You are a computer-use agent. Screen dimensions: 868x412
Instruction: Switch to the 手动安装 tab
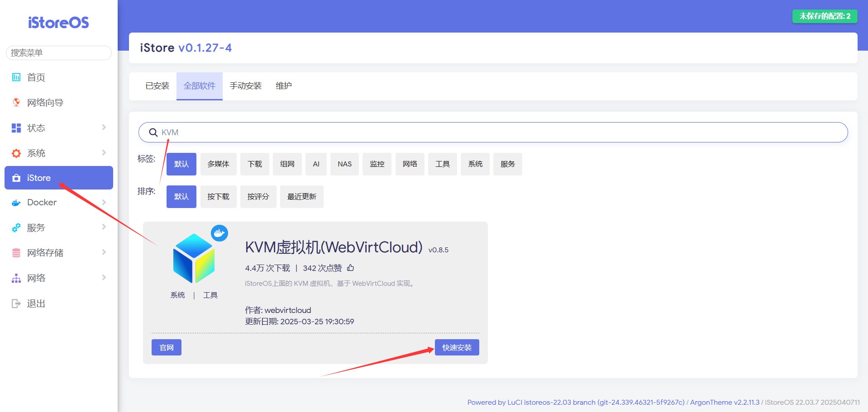[x=246, y=86]
